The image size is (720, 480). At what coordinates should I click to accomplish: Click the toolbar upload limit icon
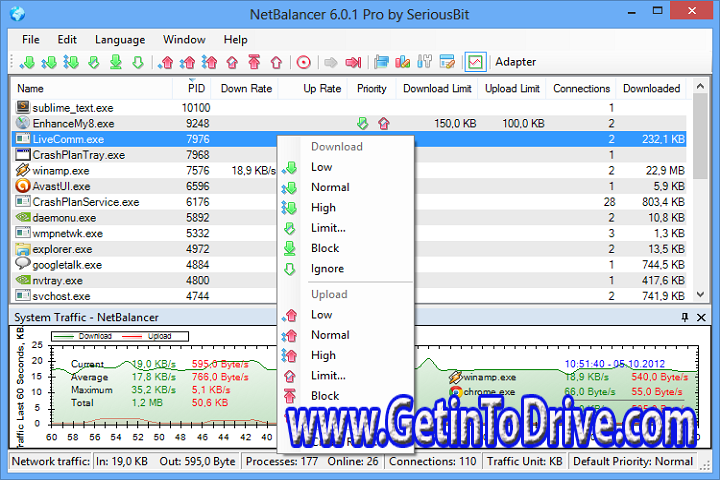232,62
